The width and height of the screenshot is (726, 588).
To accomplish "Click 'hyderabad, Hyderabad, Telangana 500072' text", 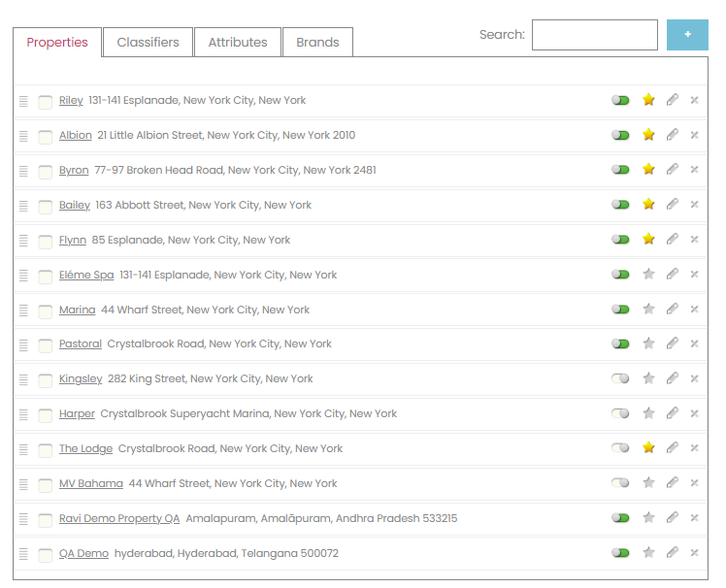I will [x=226, y=553].
